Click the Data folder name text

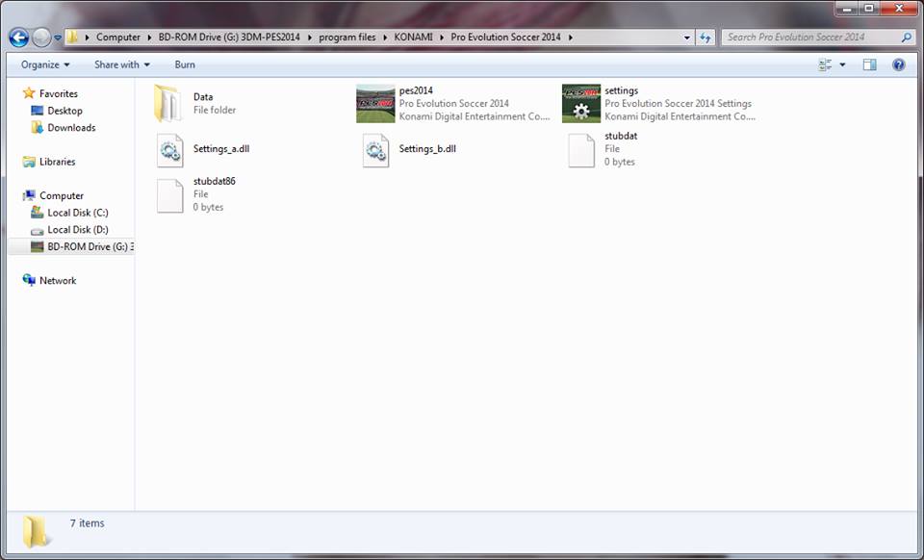pos(203,97)
